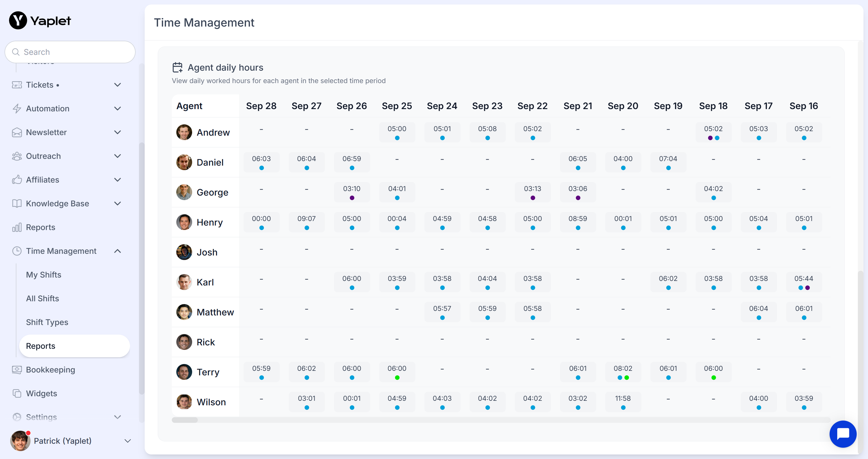Expand the Outreach menu chevron
The height and width of the screenshot is (459, 868).
[x=117, y=156]
